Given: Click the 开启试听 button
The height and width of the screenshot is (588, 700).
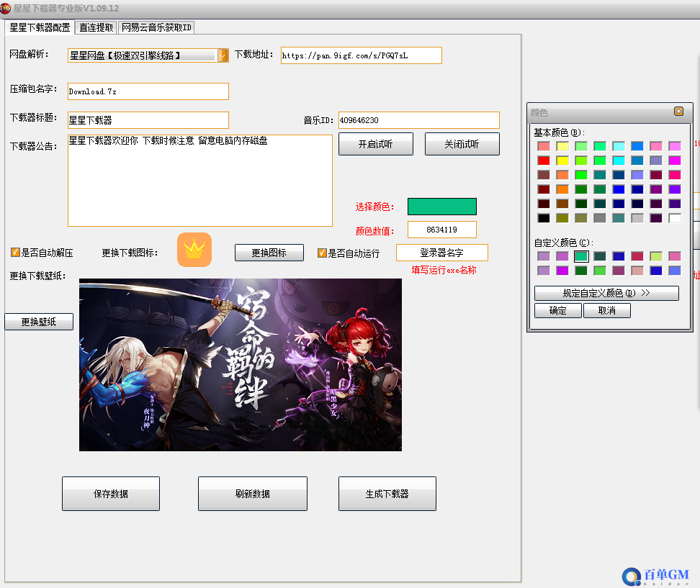Looking at the screenshot, I should coord(375,144).
